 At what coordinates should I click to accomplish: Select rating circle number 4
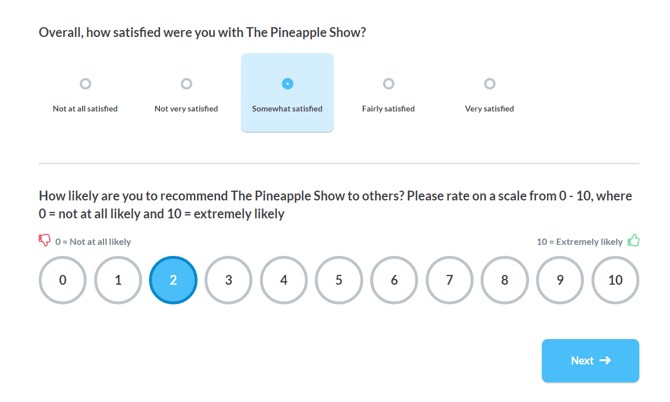tap(284, 280)
